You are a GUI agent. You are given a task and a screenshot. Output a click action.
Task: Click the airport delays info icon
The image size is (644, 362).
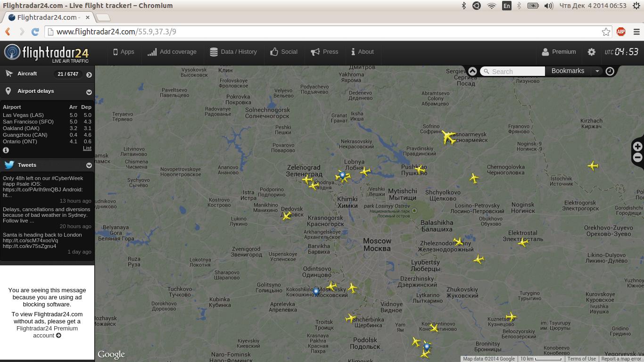coord(6,150)
